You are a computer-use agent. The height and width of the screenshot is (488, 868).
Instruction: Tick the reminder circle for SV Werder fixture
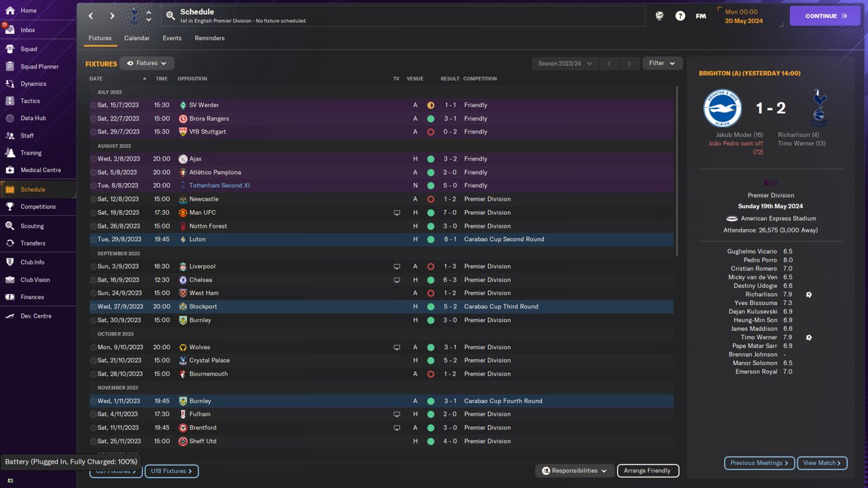pos(94,105)
